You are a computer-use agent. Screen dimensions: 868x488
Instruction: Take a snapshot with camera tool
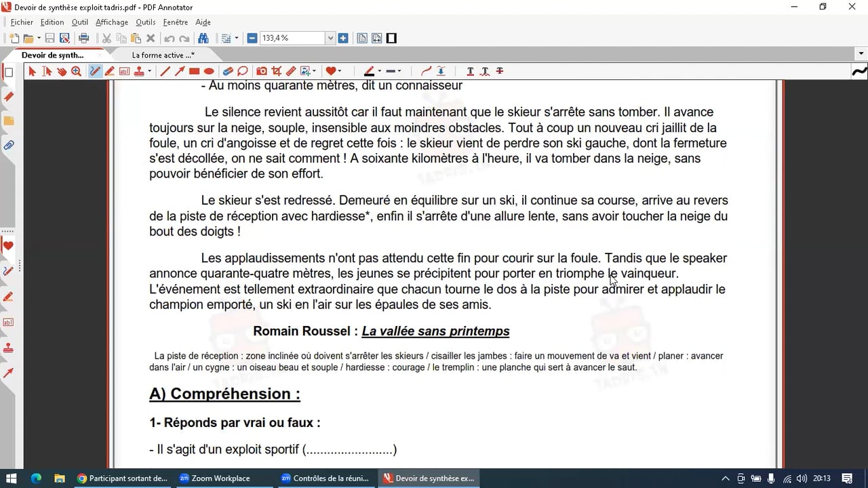tap(262, 71)
